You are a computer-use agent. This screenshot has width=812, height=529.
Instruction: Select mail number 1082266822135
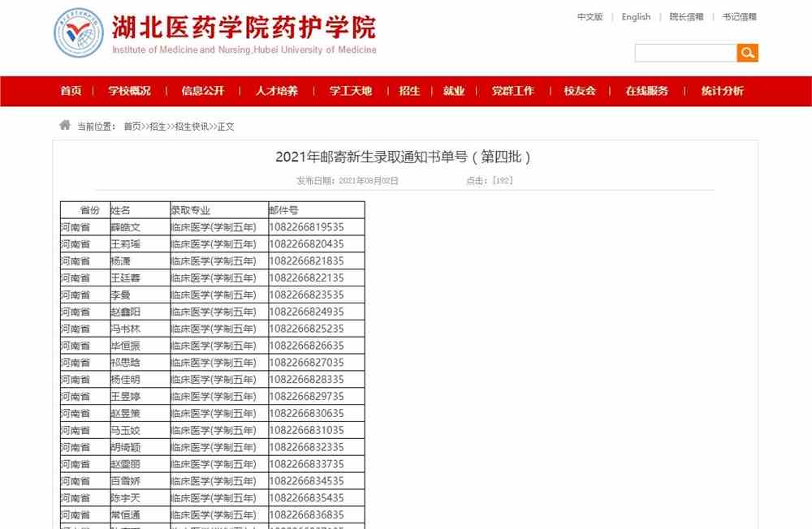click(x=307, y=278)
